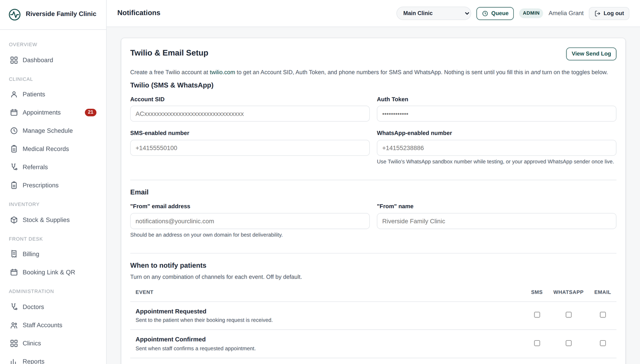Click the SMS column header
The height and width of the screenshot is (364, 640).
537,292
